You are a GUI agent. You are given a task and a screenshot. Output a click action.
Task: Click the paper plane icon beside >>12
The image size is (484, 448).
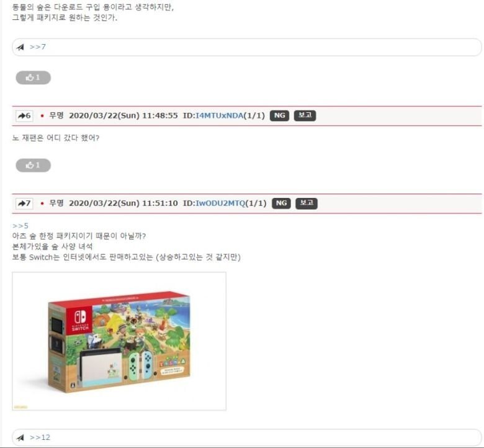click(x=20, y=437)
